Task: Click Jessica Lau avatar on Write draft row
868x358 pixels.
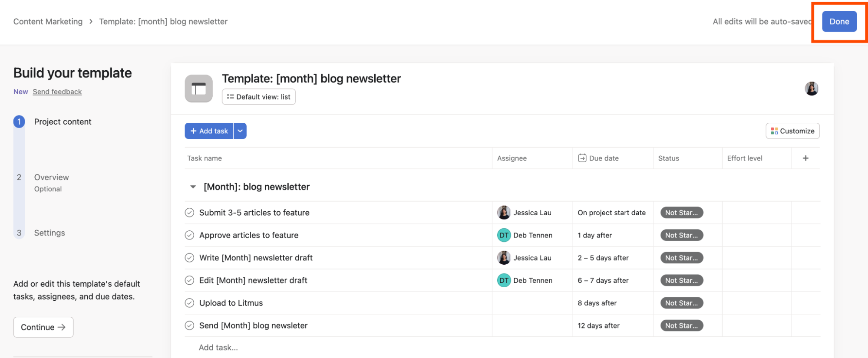Action: 504,258
